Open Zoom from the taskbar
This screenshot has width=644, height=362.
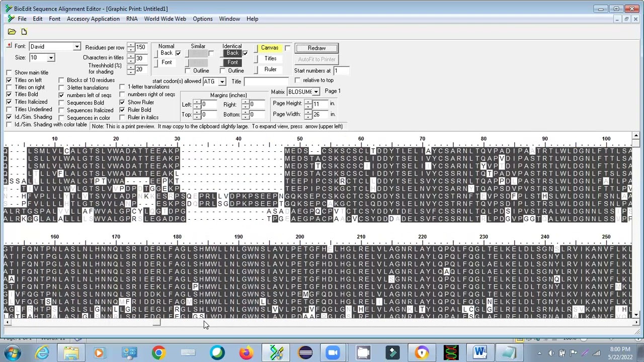click(333, 353)
